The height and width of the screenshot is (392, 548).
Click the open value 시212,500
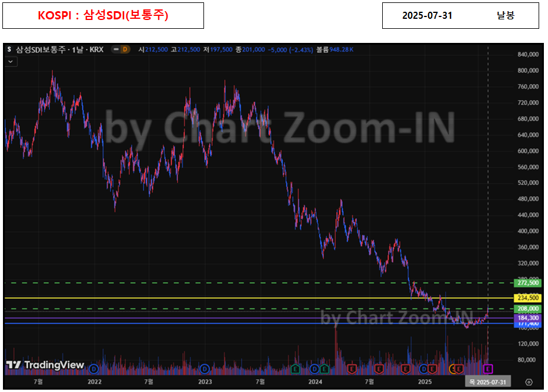(153, 49)
